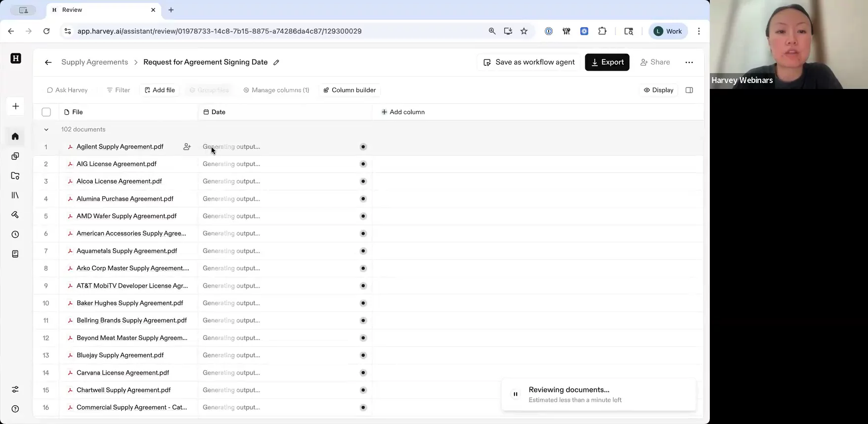Open Baker Hughes Supply Agreement.pdf
Screen dimensions: 868x424
130,303
